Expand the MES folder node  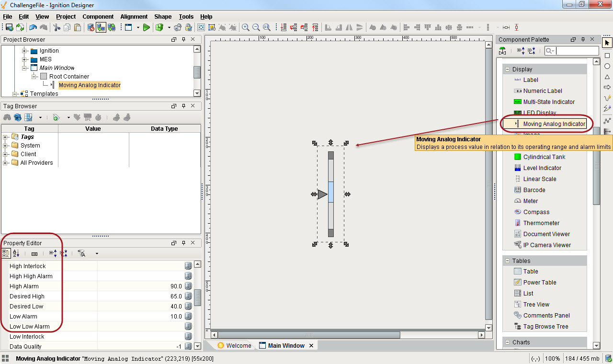24,59
